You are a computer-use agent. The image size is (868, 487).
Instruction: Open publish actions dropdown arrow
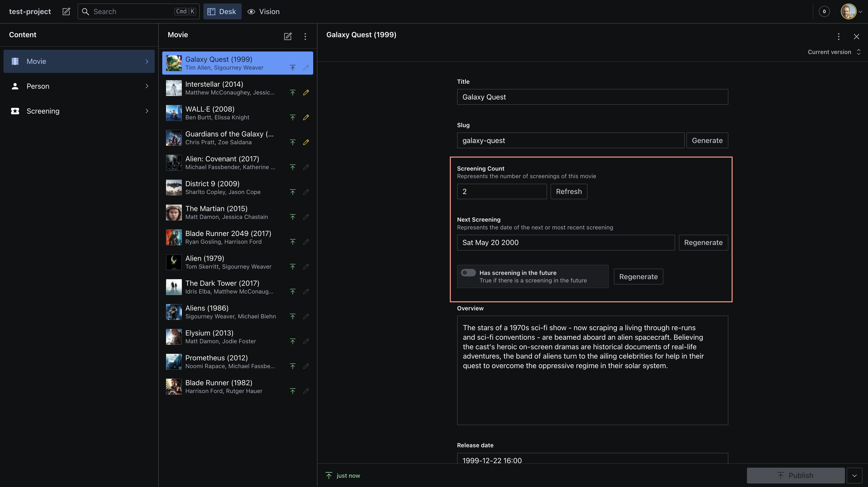[854, 475]
